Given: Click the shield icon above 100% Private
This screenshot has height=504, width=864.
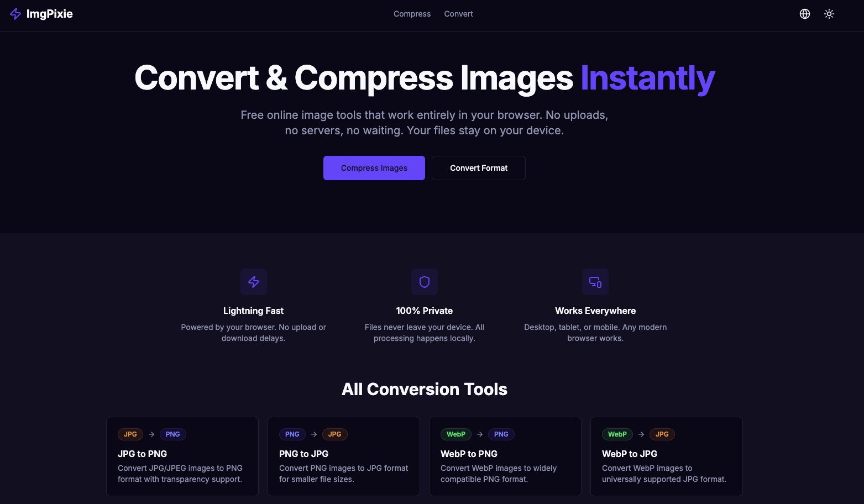Looking at the screenshot, I should coord(424,282).
